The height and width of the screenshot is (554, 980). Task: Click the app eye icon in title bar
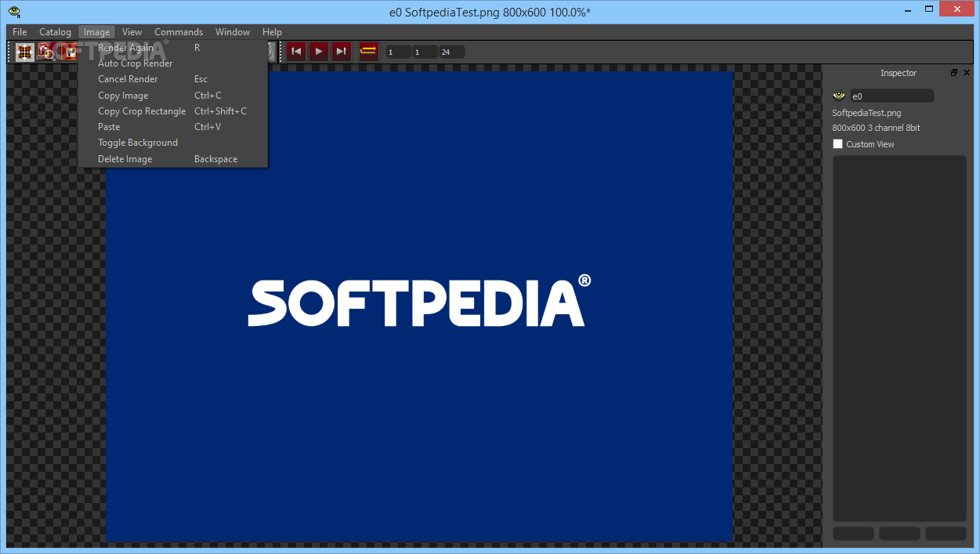click(14, 12)
